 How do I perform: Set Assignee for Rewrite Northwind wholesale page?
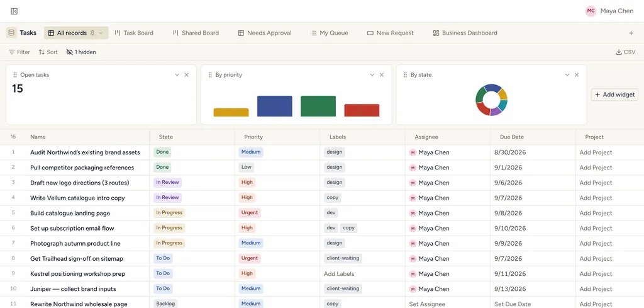click(427, 304)
